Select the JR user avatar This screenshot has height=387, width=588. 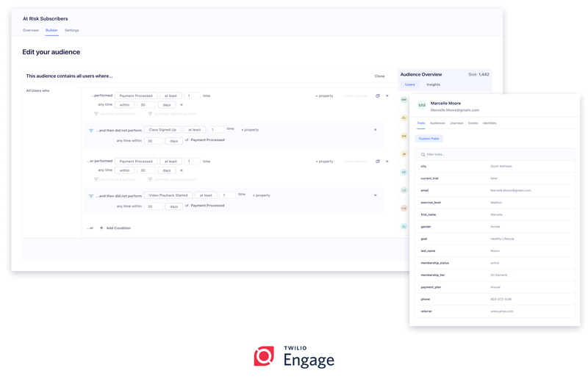[404, 154]
